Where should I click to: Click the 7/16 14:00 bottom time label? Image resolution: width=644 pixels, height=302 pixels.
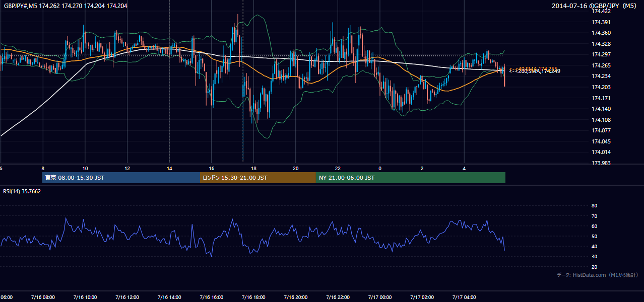(x=169, y=297)
